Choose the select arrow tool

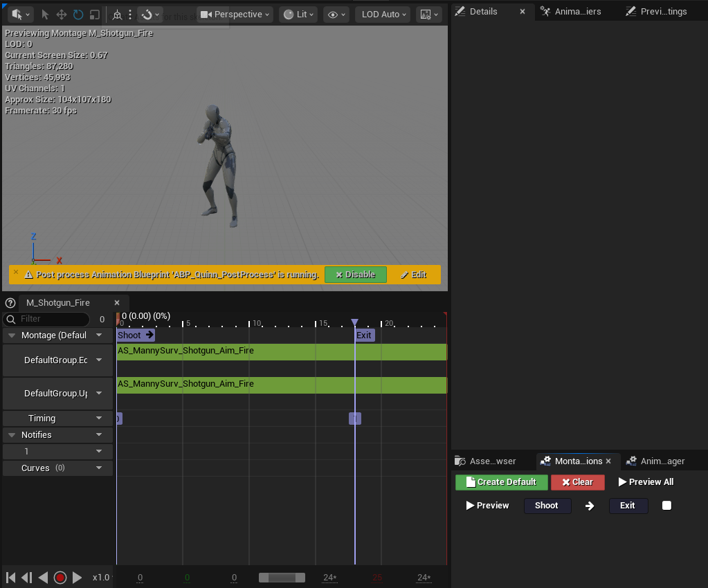tap(45, 15)
